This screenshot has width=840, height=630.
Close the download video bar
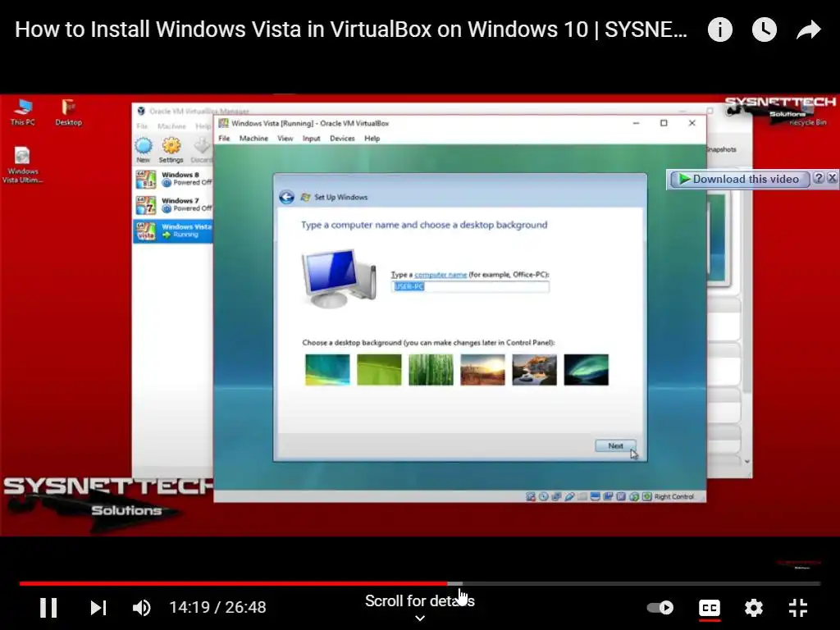pos(832,178)
